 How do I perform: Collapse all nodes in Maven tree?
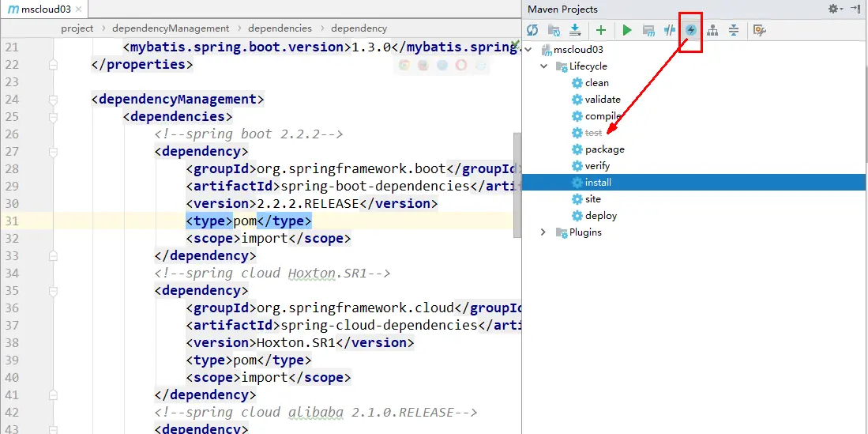pos(734,30)
